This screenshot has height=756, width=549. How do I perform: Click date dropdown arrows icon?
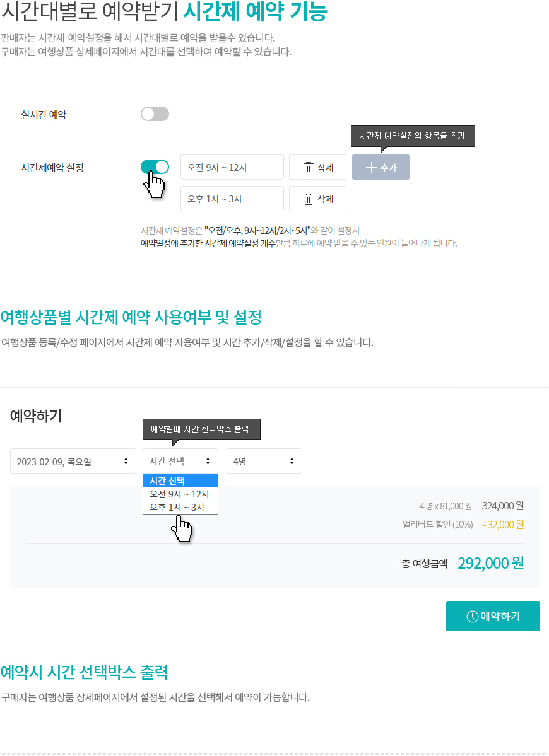pos(126,462)
